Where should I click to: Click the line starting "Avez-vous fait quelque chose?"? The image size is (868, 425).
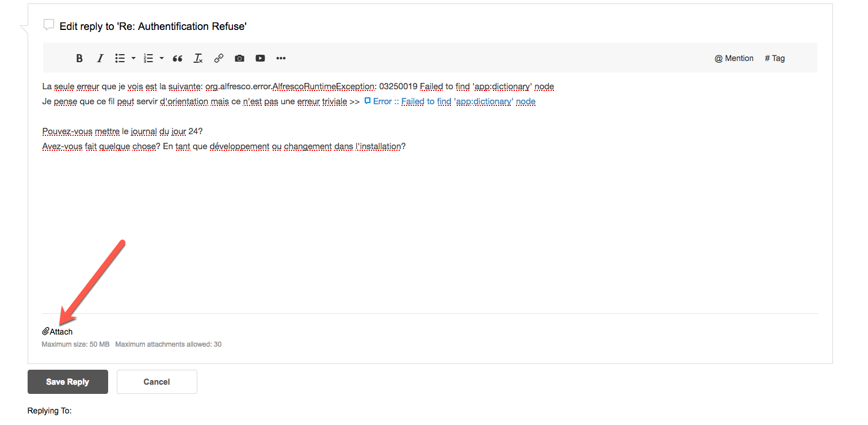click(x=224, y=146)
